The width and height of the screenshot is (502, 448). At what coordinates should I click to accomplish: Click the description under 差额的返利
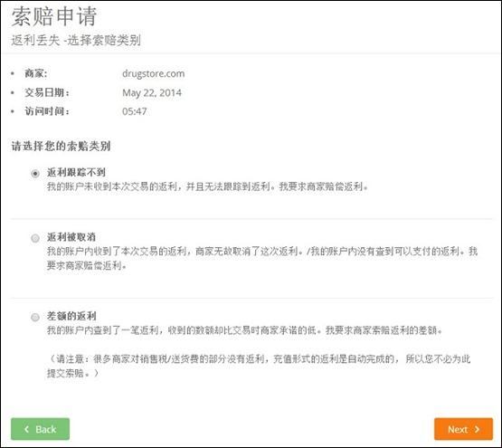[244, 330]
